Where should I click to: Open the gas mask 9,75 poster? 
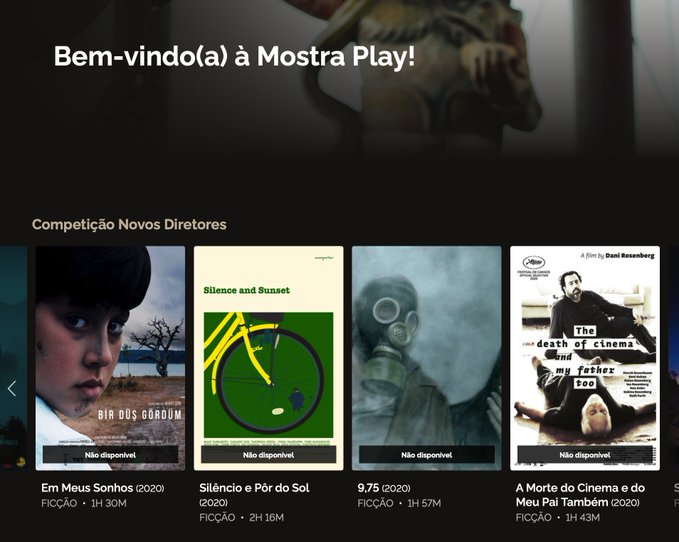[x=427, y=358]
